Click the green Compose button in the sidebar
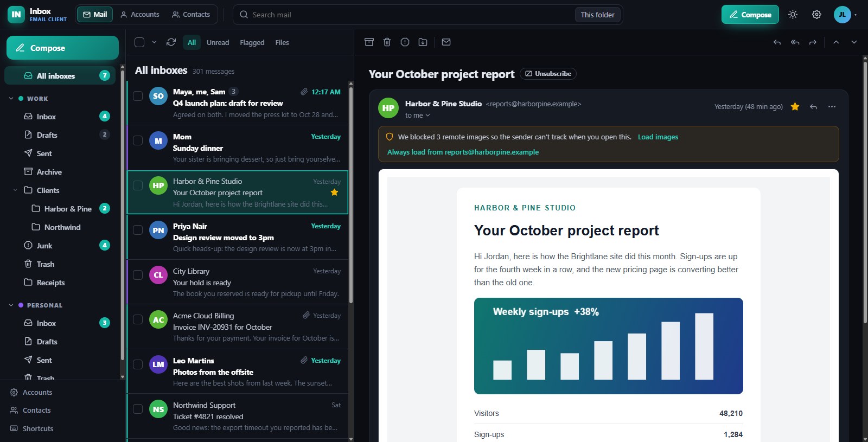868x442 pixels. (x=62, y=48)
